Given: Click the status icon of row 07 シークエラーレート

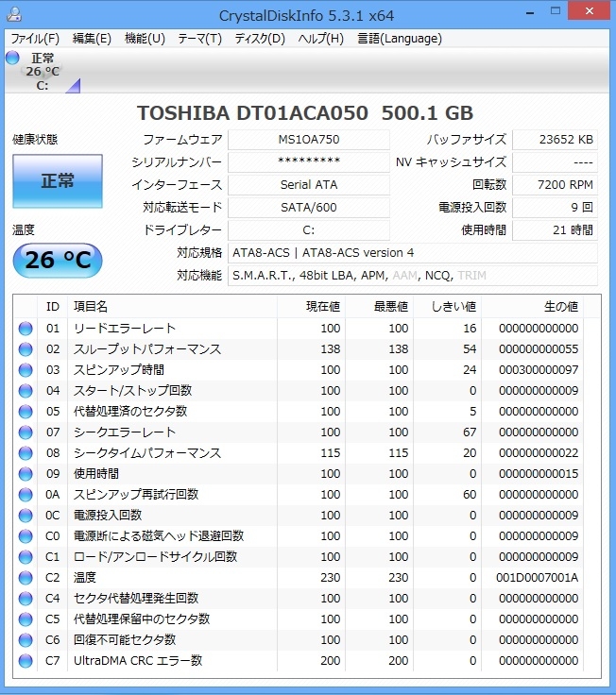Looking at the screenshot, I should [x=26, y=432].
